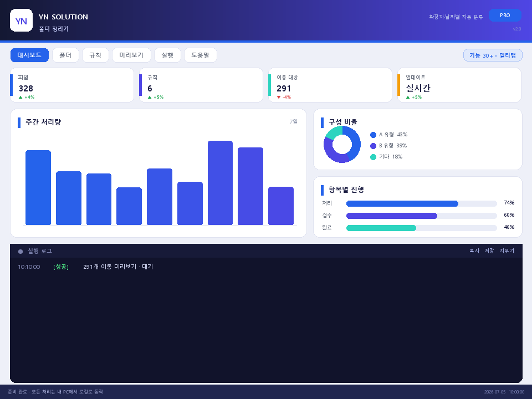
Task: Click 저장 in the log header
Action: point(489,250)
